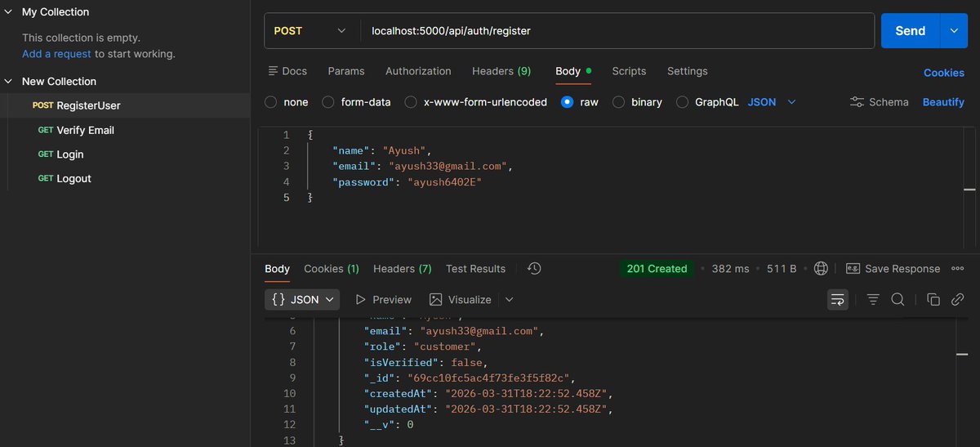980x447 pixels.
Task: Change raw body language from JSON
Action: 771,102
